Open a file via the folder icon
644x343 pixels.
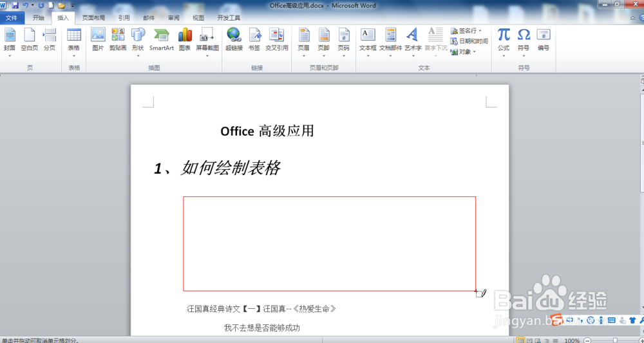click(x=62, y=5)
